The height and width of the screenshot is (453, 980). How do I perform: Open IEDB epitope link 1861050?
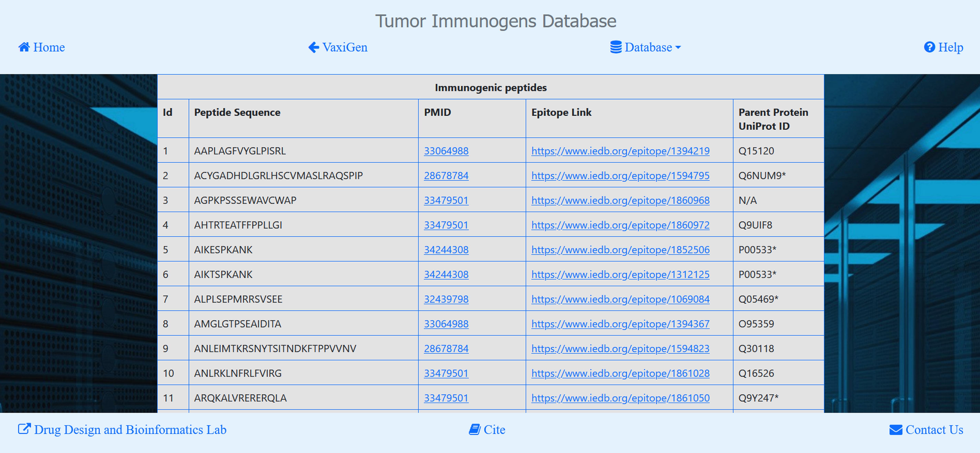[620, 398]
